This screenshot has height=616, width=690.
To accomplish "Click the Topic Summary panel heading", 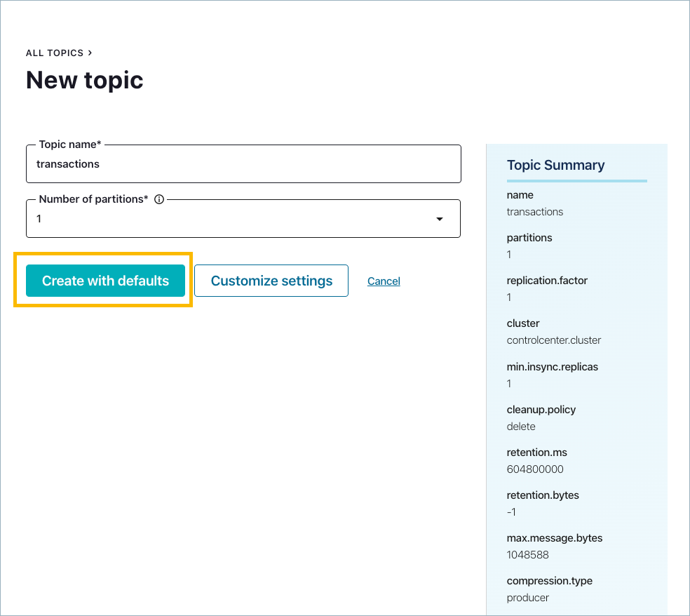I will 555,166.
